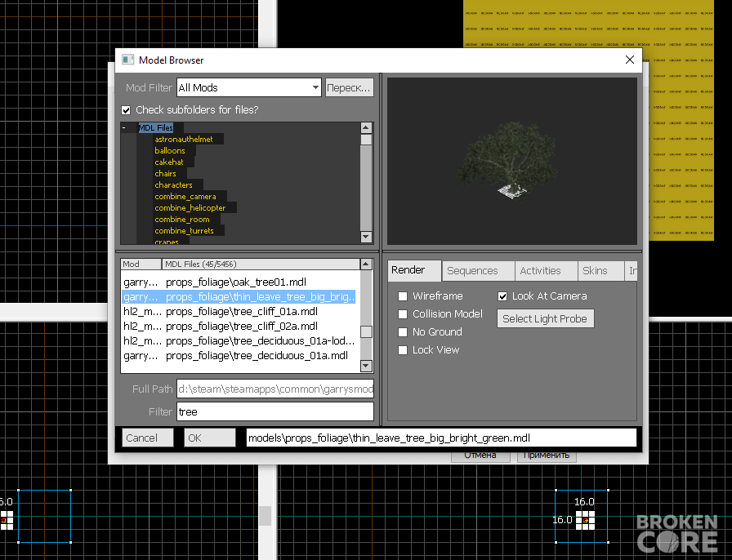
Task: Select the characters folder
Action: tap(173, 184)
